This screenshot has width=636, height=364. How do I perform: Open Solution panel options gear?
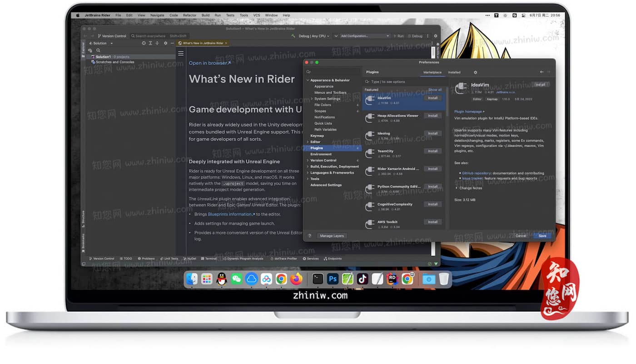165,43
